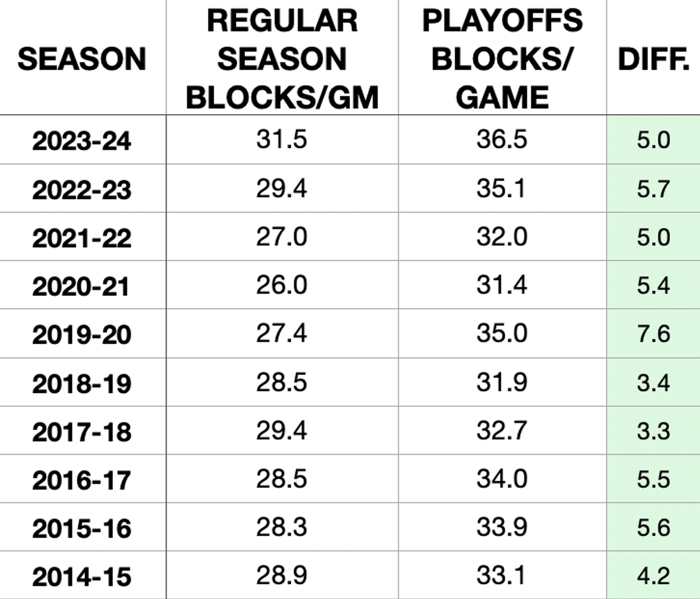Screen dimensions: 700x599
Task: Click the 2023-24 season row label
Action: (x=82, y=141)
